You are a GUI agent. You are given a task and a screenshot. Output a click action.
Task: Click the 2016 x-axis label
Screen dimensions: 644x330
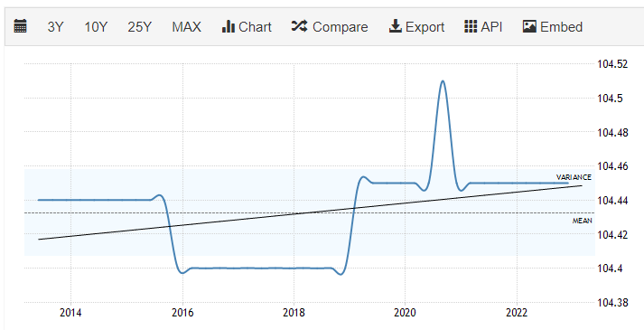point(182,313)
